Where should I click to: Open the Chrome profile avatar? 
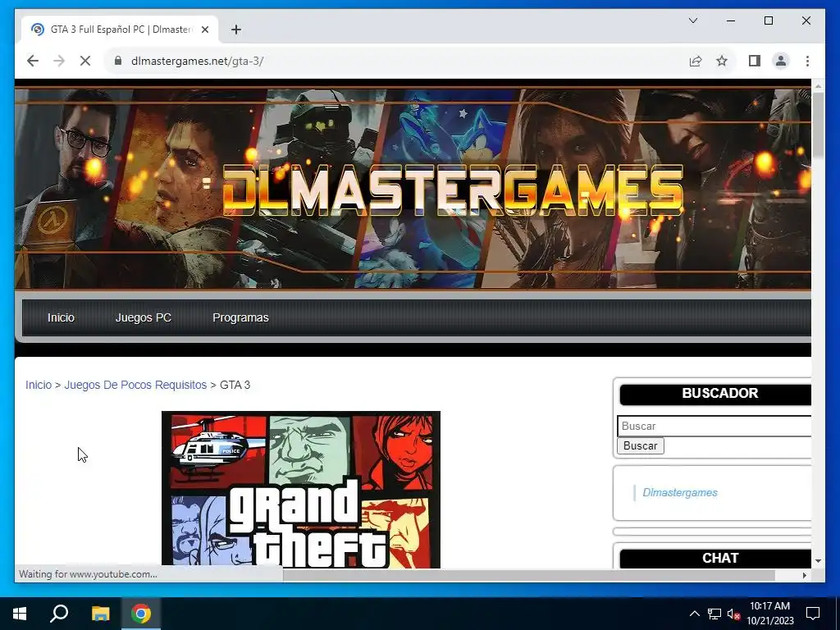coord(781,61)
